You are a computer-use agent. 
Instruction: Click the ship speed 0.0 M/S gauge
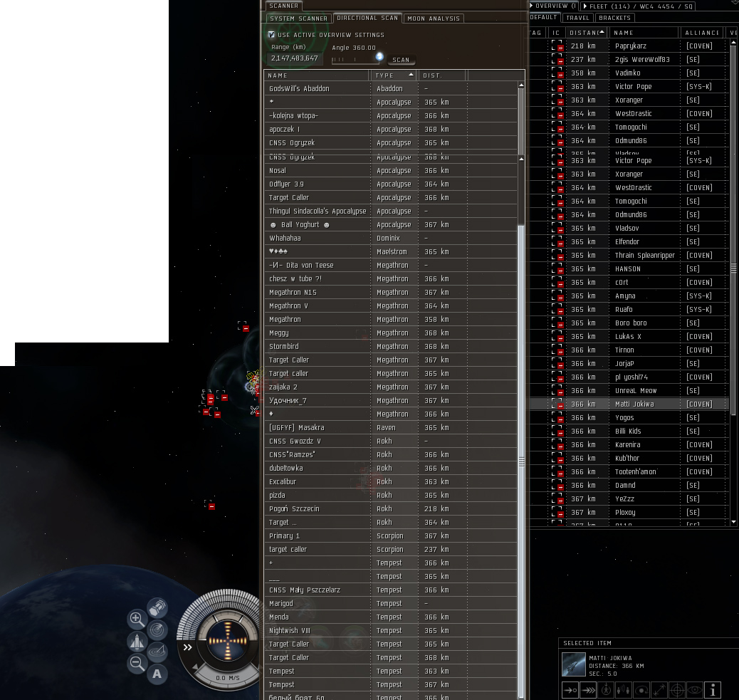click(x=228, y=678)
